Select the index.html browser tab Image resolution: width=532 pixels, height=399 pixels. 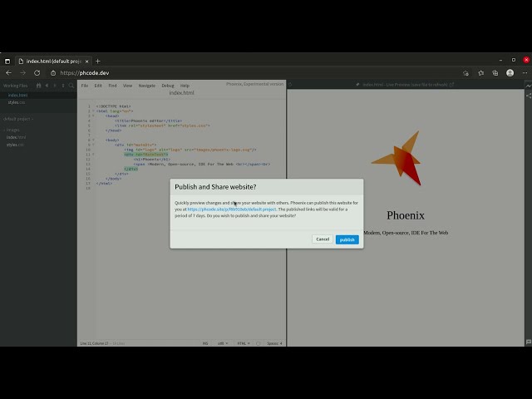[x=53, y=61]
